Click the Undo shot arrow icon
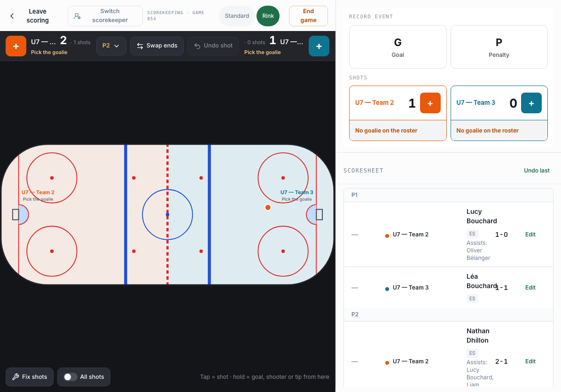The image size is (561, 392). (197, 46)
